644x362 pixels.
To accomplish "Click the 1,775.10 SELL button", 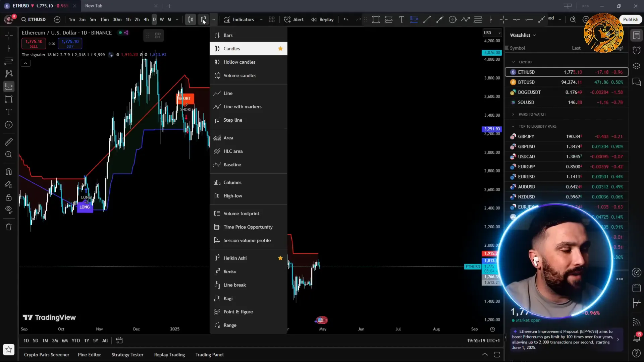I will tap(34, 43).
